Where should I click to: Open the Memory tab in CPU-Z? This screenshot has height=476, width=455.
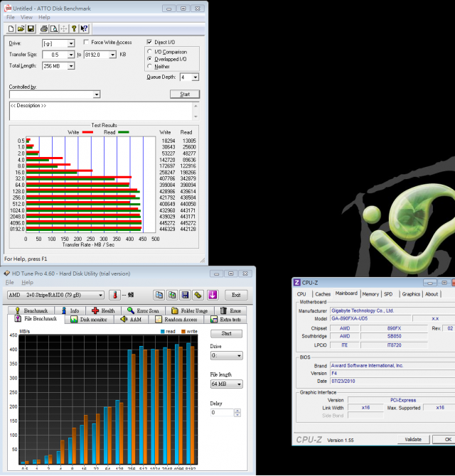click(x=370, y=294)
